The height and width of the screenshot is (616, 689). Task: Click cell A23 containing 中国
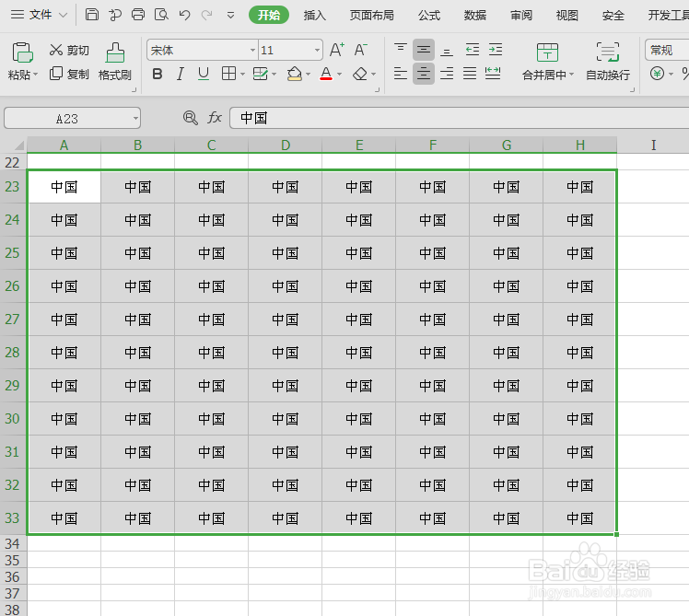[64, 187]
